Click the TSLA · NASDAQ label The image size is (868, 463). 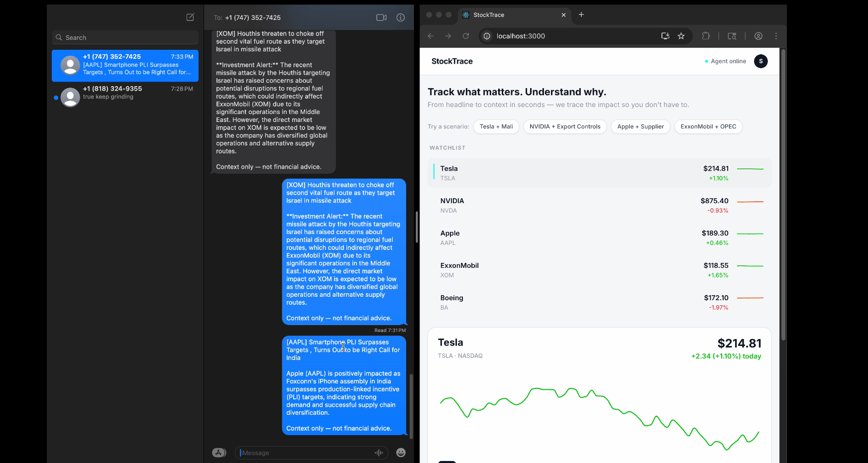point(460,355)
